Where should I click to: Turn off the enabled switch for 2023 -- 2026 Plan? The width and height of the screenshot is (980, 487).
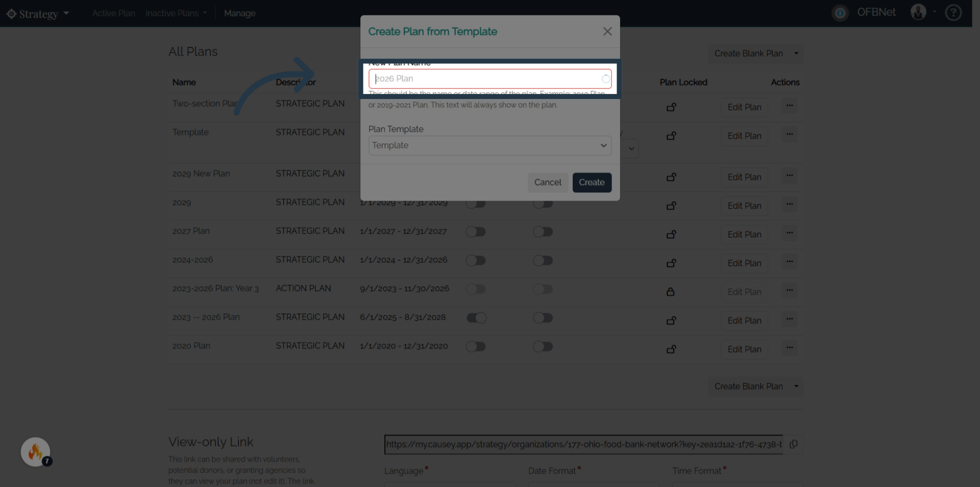coord(476,318)
